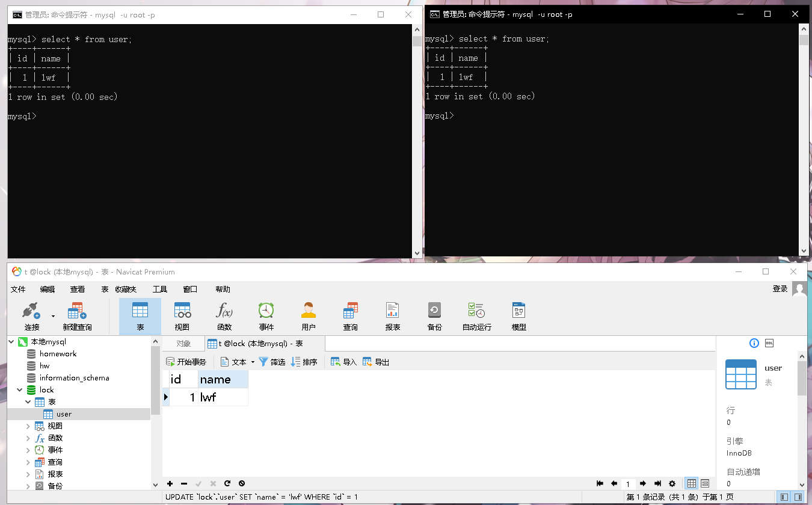Click the 排序 (Sort) button
Screen dimensions: 812x505
coord(304,362)
